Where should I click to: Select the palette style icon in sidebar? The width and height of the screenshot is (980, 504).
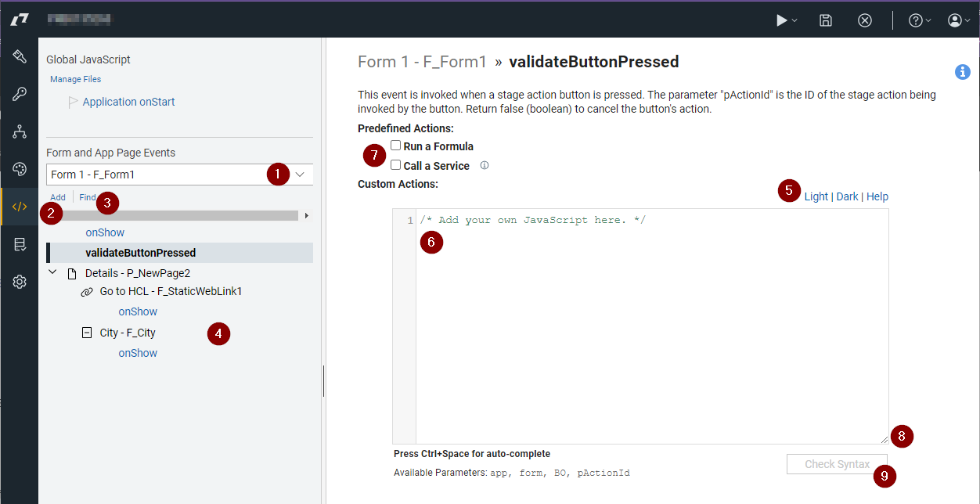[x=20, y=169]
